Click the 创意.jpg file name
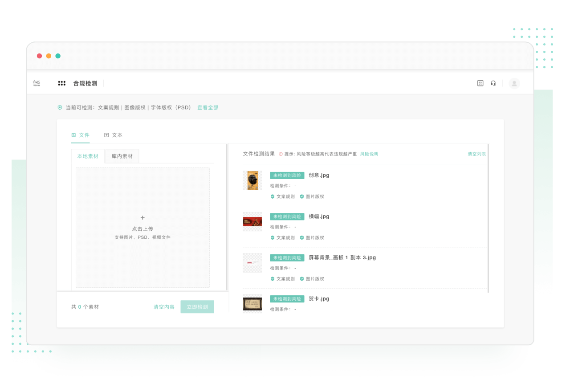The height and width of the screenshot is (392, 570). point(319,175)
